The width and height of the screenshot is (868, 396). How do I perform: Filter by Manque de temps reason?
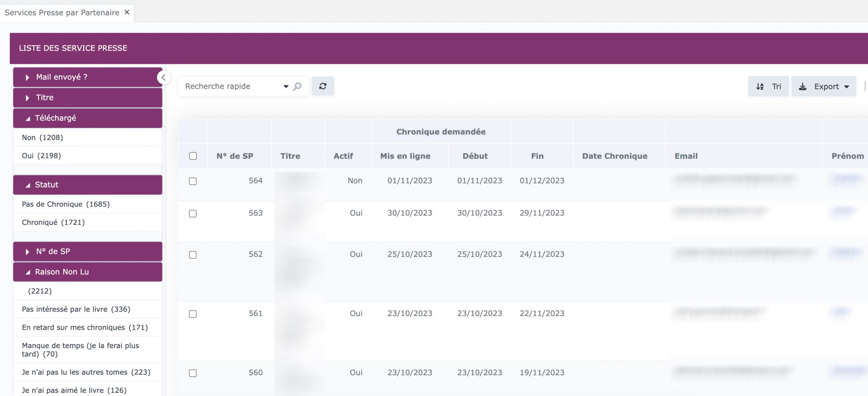click(88, 349)
